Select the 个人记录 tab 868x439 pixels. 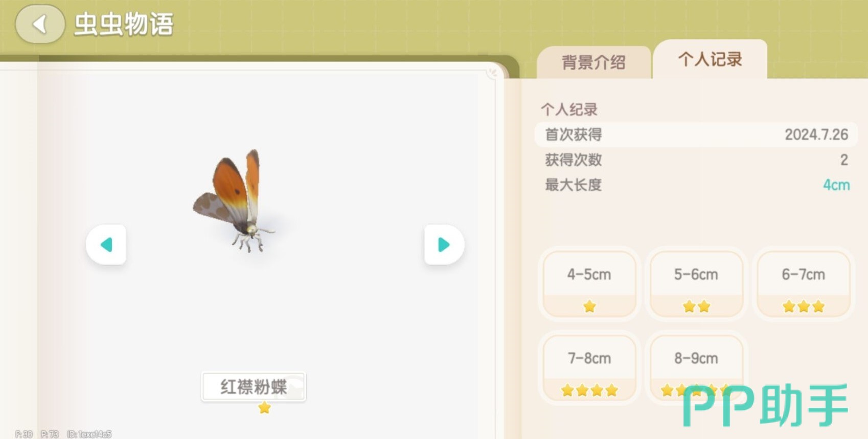pyautogui.click(x=710, y=59)
